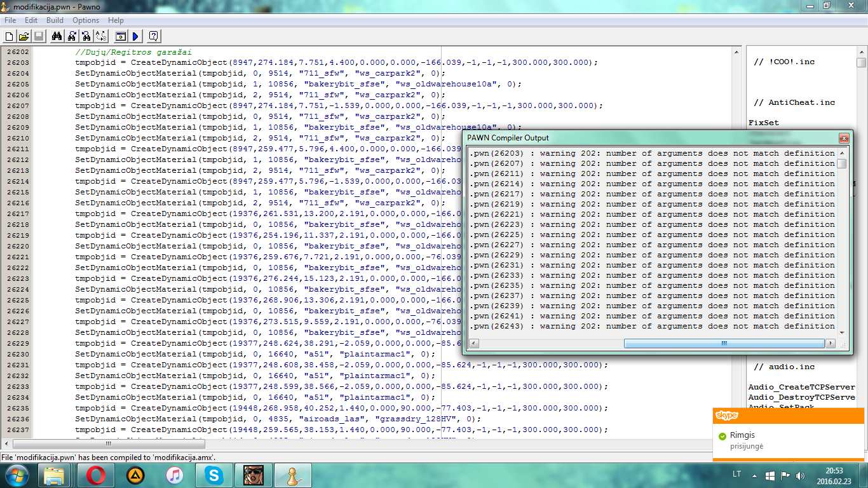This screenshot has width=868, height=488.
Task: Click code line number 26220
Action: (x=18, y=246)
